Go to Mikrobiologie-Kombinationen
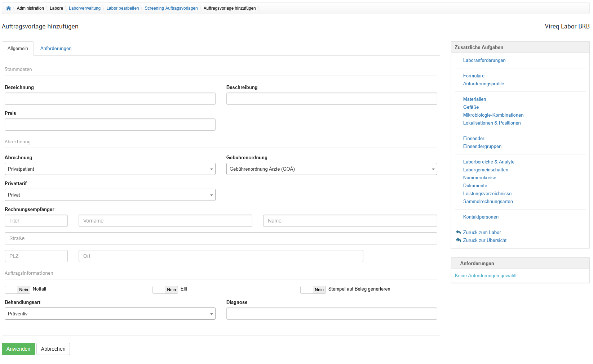This screenshot has width=593, height=364. click(493, 115)
